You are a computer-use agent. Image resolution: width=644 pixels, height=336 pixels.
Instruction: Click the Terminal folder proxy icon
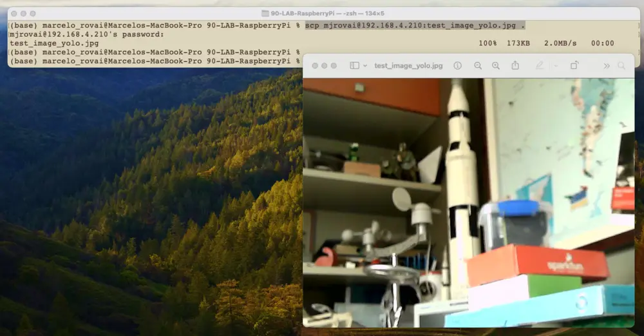(x=265, y=13)
